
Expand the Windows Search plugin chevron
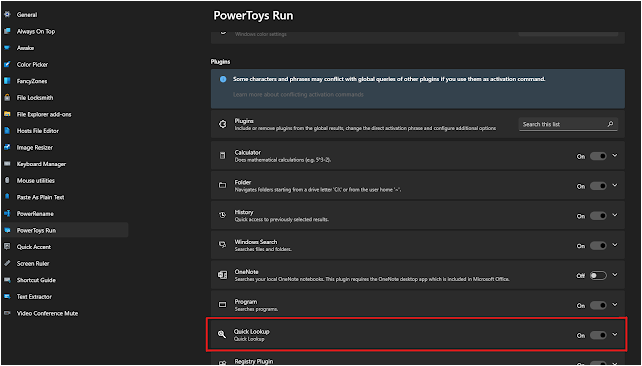(x=615, y=245)
